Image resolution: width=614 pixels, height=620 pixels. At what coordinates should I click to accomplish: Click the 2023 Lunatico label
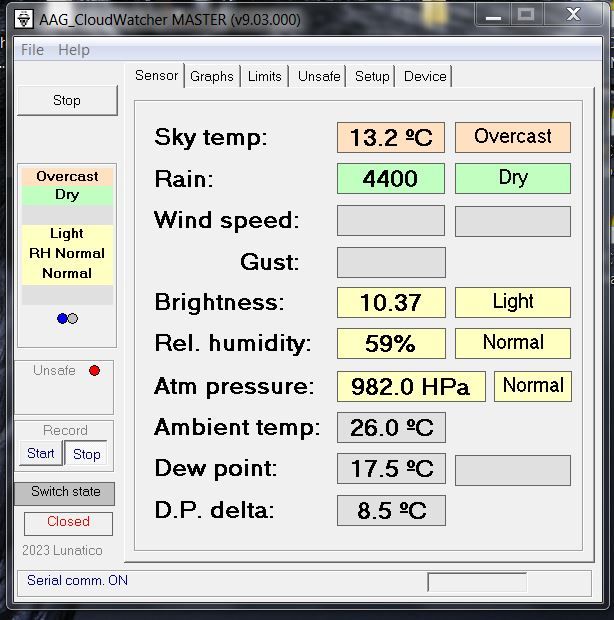click(x=62, y=550)
